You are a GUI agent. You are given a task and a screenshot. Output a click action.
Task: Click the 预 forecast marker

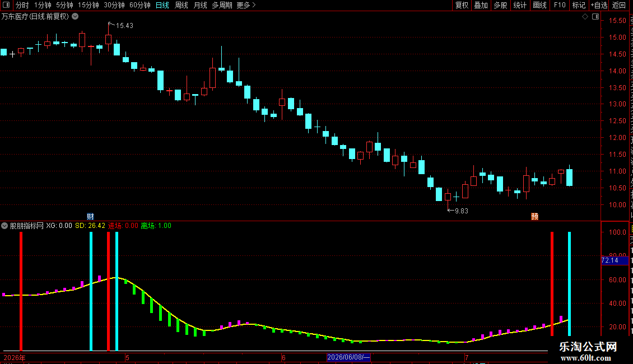(534, 217)
